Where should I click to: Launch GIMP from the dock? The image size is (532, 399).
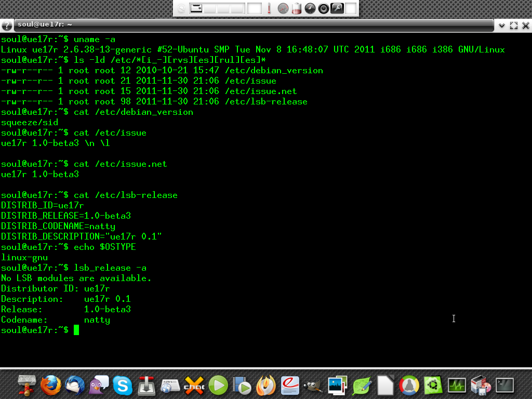313,385
